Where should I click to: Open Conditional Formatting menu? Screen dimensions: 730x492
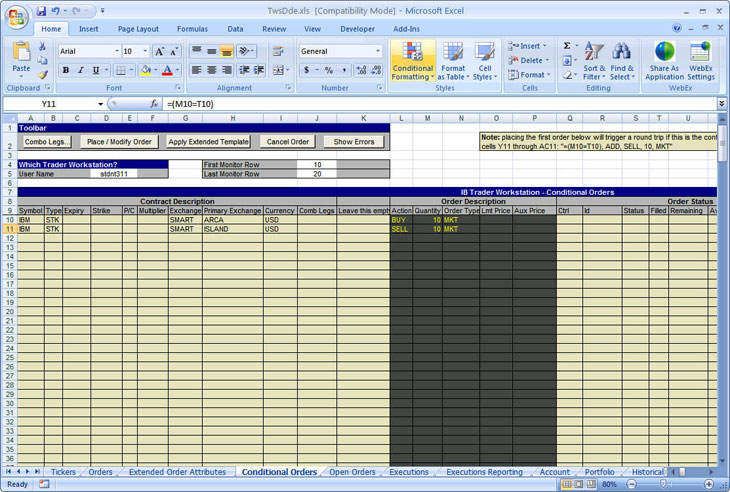pos(412,61)
